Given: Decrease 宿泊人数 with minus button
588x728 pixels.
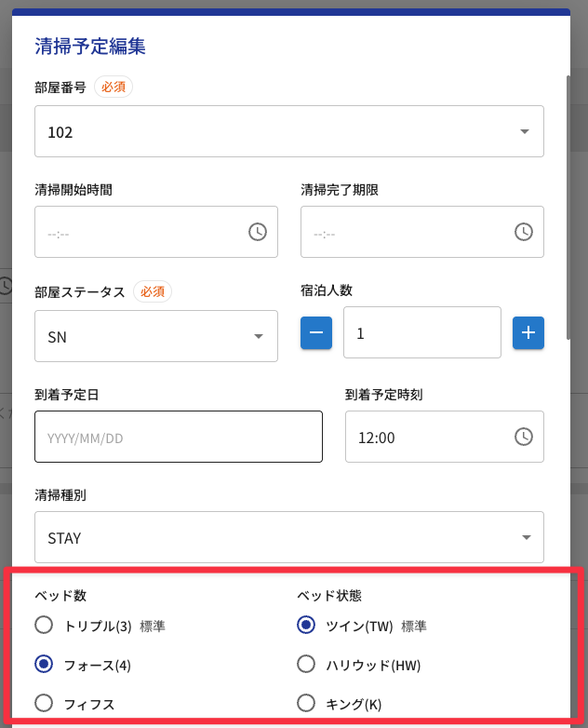Looking at the screenshot, I should [316, 332].
